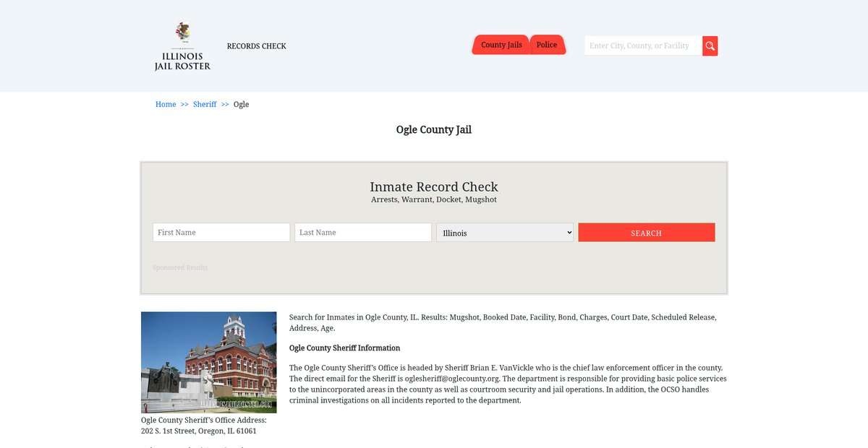Image resolution: width=868 pixels, height=448 pixels.
Task: View the Ogle County courthouse photo
Action: pyautogui.click(x=209, y=362)
